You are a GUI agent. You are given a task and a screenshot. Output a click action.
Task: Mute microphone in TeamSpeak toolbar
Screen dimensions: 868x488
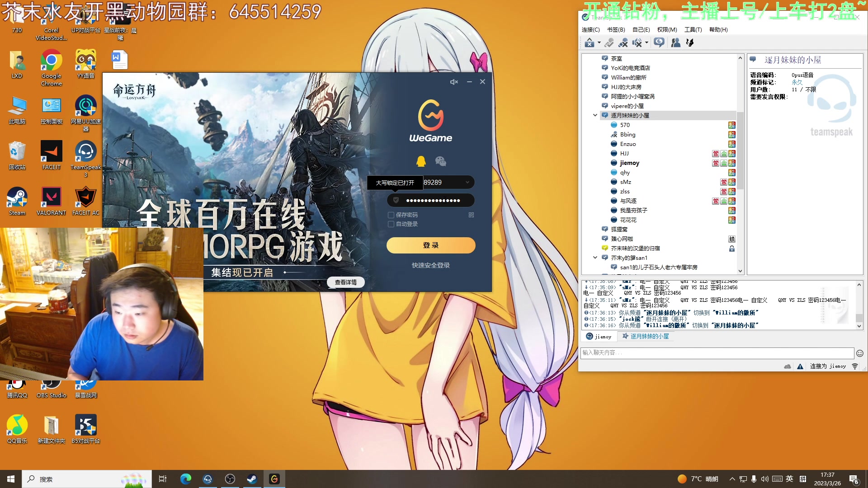(x=623, y=42)
